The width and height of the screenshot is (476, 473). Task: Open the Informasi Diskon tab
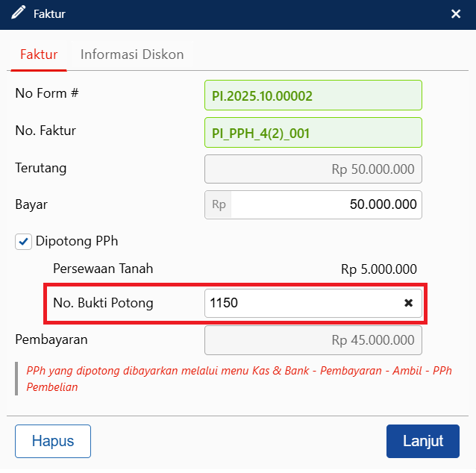tap(132, 54)
